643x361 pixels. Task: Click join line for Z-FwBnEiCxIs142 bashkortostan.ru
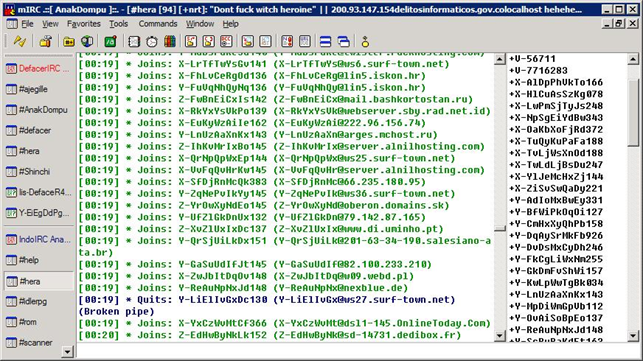[x=276, y=99]
